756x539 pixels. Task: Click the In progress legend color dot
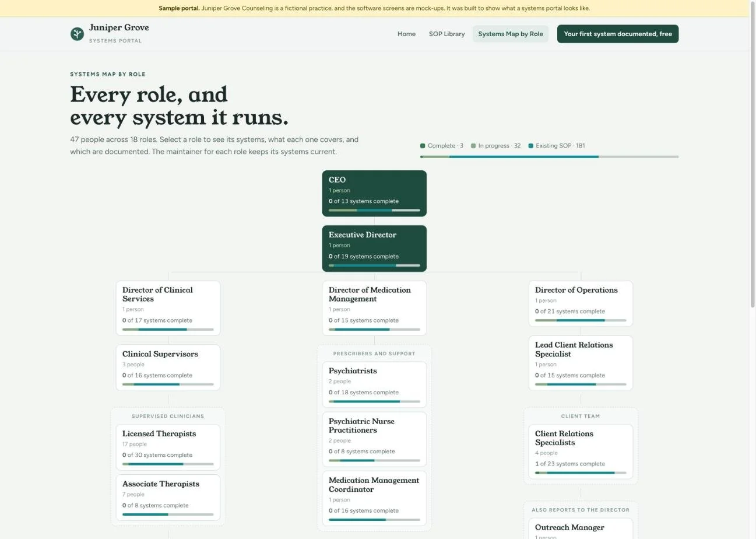point(473,146)
